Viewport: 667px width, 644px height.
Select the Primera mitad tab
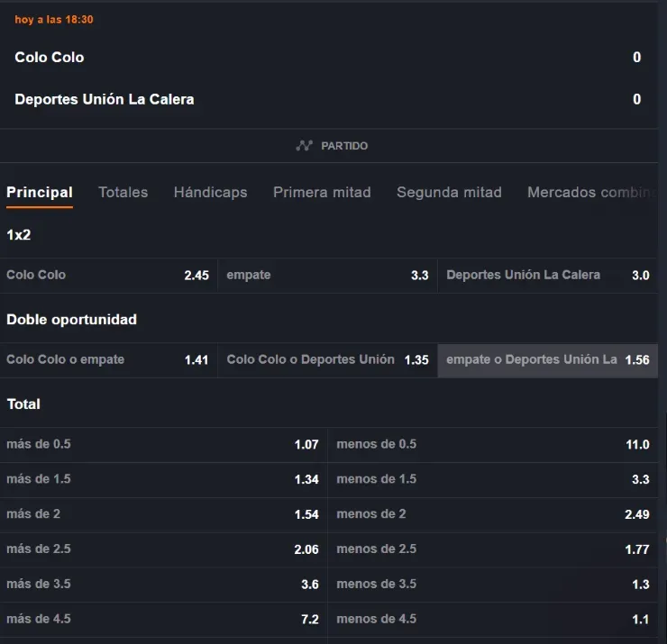coord(322,192)
